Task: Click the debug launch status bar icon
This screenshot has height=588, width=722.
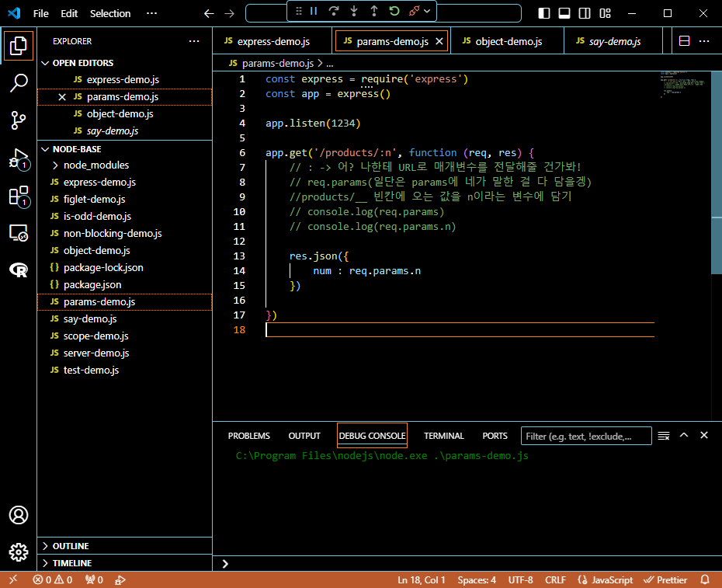Action: (120, 579)
